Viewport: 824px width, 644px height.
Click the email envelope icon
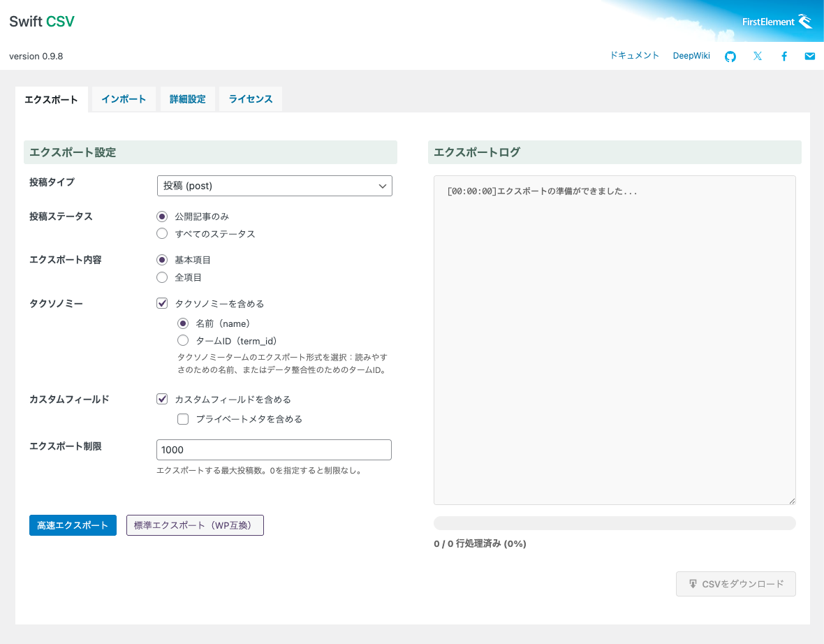tap(810, 57)
